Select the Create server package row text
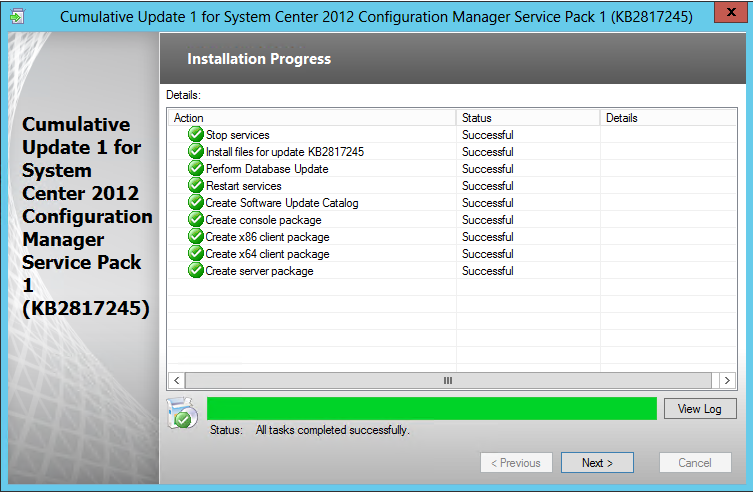The width and height of the screenshot is (753, 493). click(x=259, y=271)
